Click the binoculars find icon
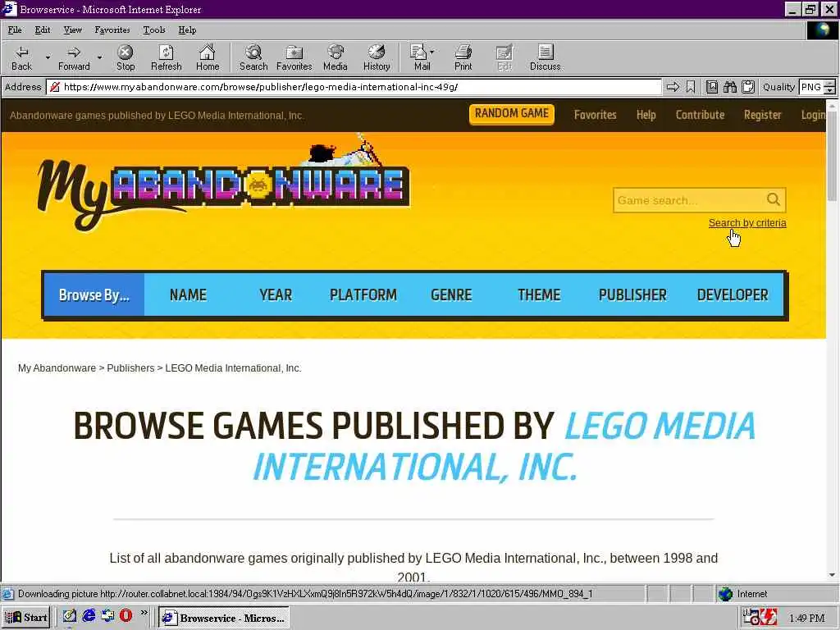Viewport: 840px width, 630px height. (729, 87)
